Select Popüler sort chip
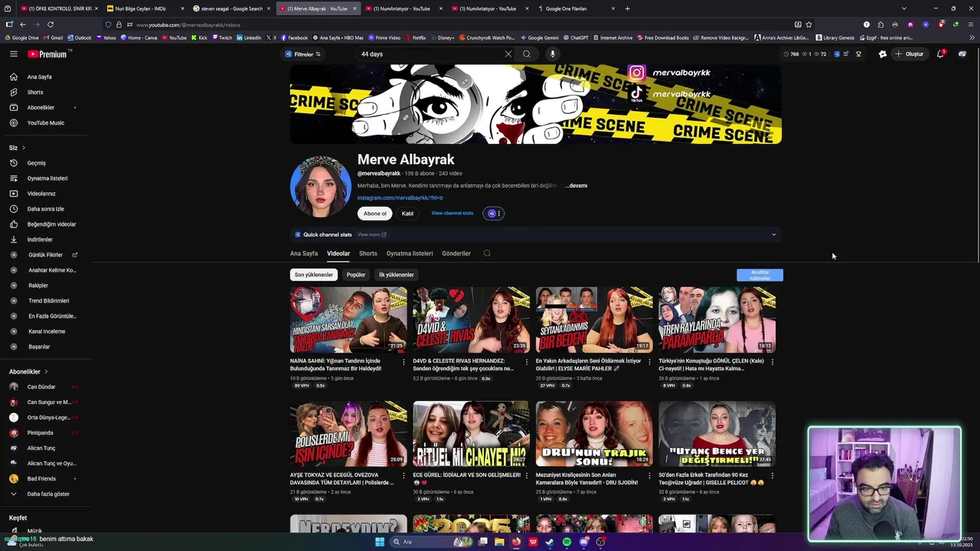The height and width of the screenshot is (551, 980). [356, 275]
